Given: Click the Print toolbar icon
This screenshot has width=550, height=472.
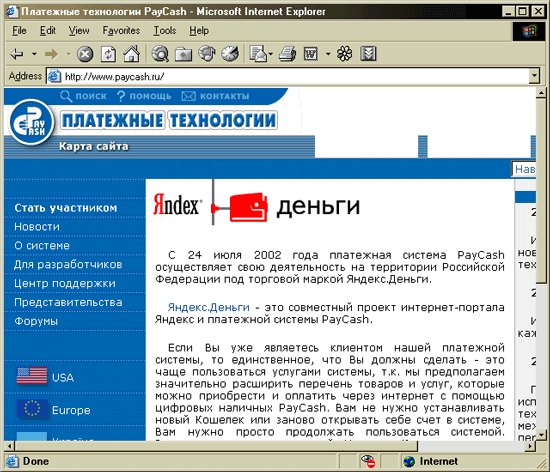Looking at the screenshot, I should click(x=288, y=54).
